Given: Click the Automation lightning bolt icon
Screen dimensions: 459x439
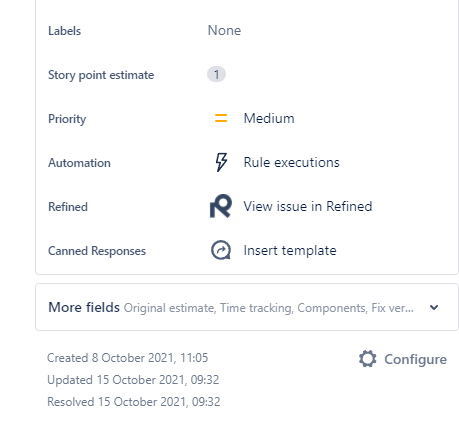Looking at the screenshot, I should click(x=221, y=162).
